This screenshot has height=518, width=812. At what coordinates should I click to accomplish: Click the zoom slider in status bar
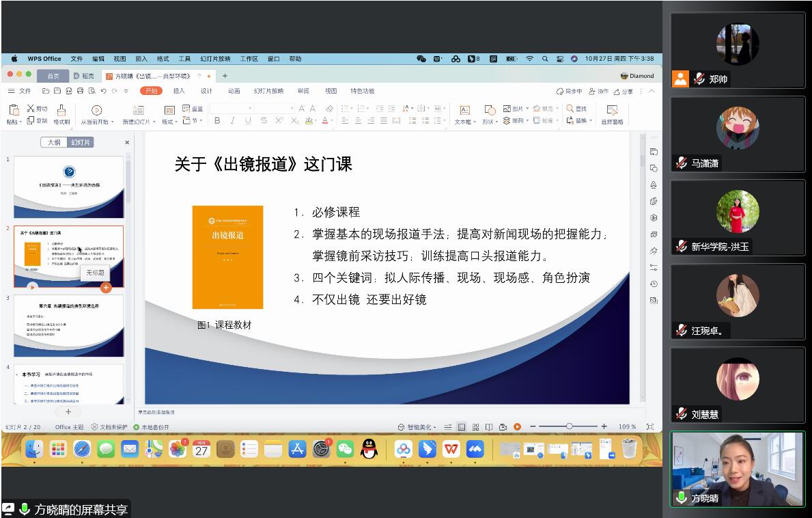click(569, 426)
